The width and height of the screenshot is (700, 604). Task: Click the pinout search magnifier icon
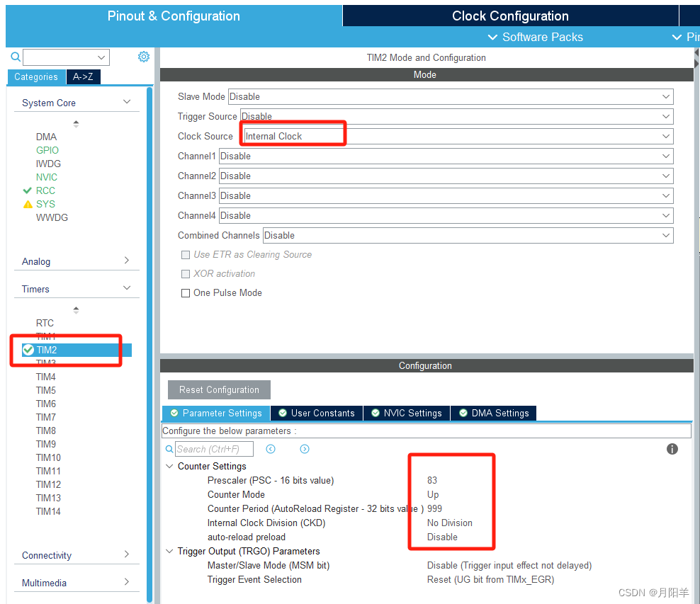(15, 57)
